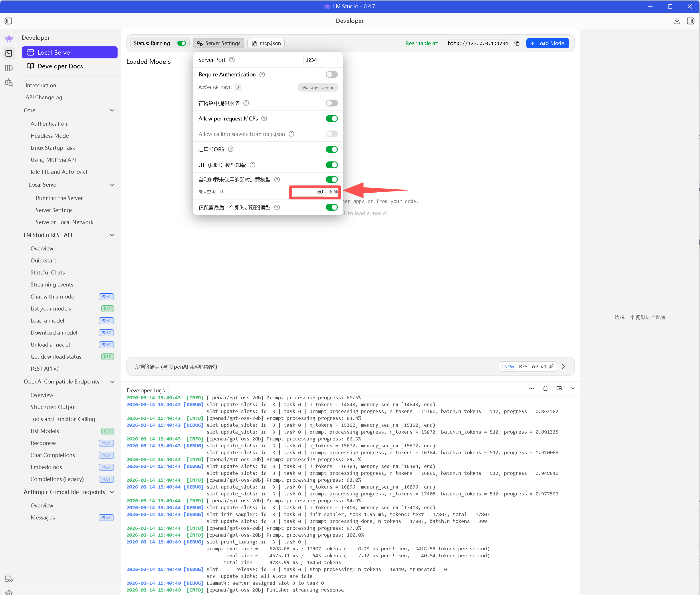Collapse the LM Studio REST API section

[112, 235]
